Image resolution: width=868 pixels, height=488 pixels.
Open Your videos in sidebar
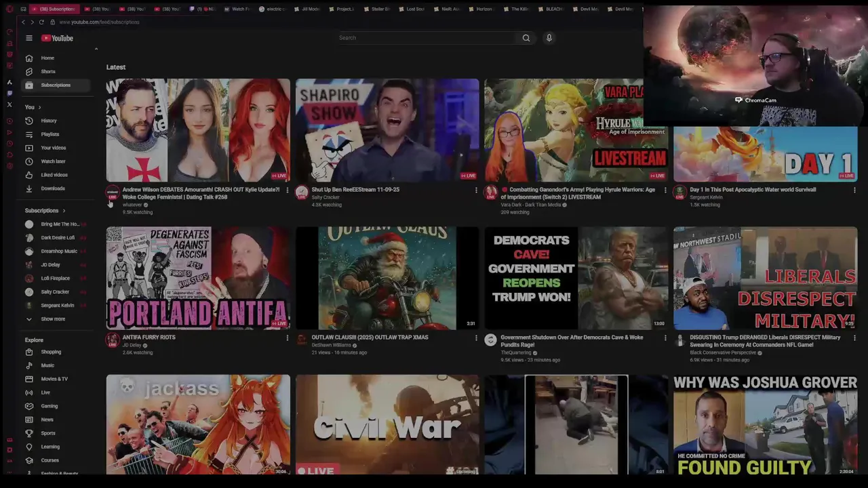pos(57,148)
